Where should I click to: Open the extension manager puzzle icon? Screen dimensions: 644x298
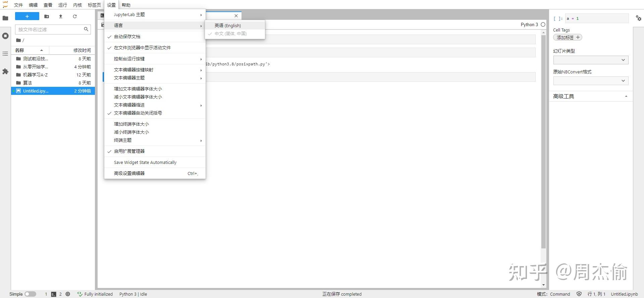pyautogui.click(x=5, y=71)
